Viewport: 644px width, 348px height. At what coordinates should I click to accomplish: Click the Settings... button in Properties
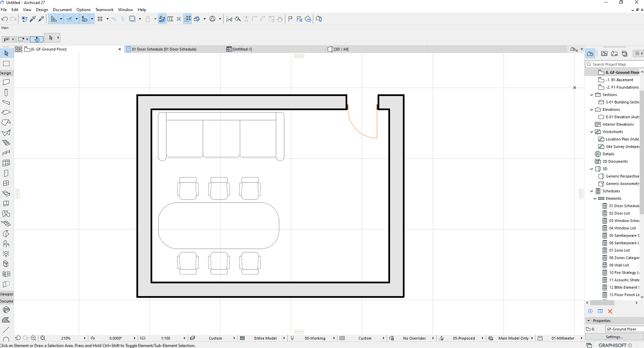click(614, 337)
